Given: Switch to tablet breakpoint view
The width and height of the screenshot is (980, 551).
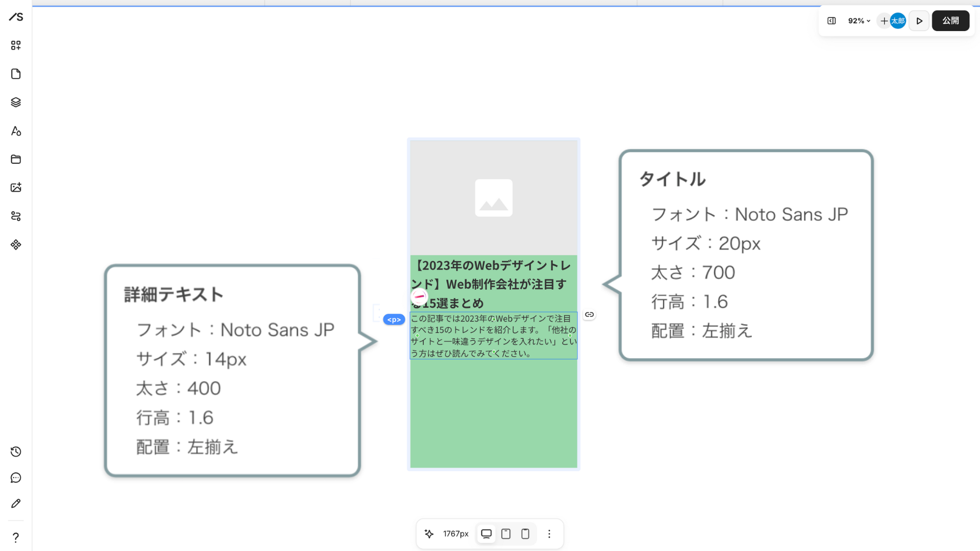Looking at the screenshot, I should tap(505, 534).
